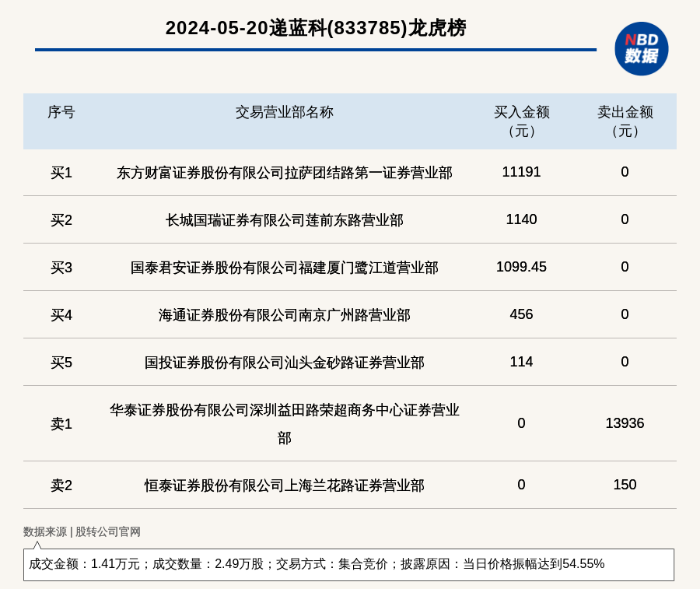Select the buy amount 1099.45
Viewport: 700px width, 589px height.
click(x=521, y=267)
